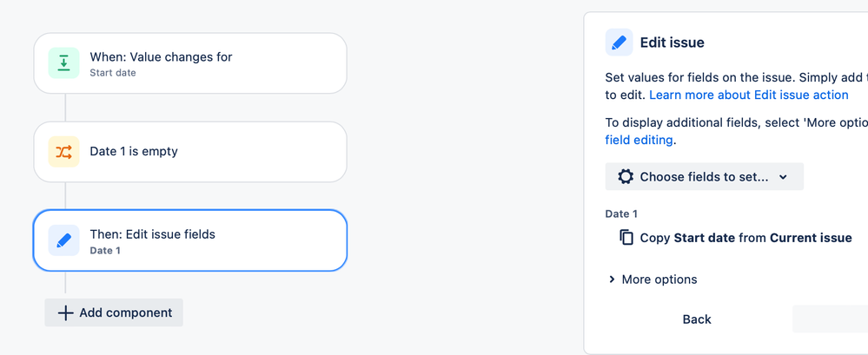This screenshot has width=868, height=355.
Task: Click the copy icon next to Copy Start date
Action: [x=626, y=238]
